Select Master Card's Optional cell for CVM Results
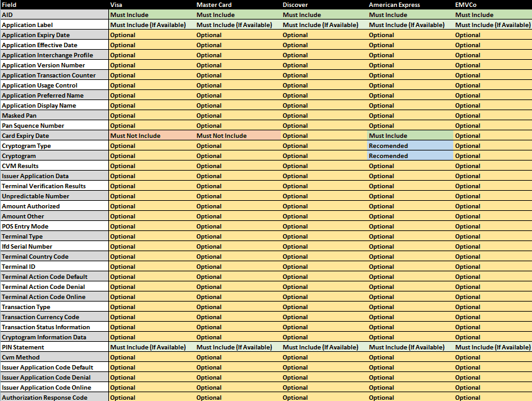This screenshot has height=401, width=532. coord(238,166)
